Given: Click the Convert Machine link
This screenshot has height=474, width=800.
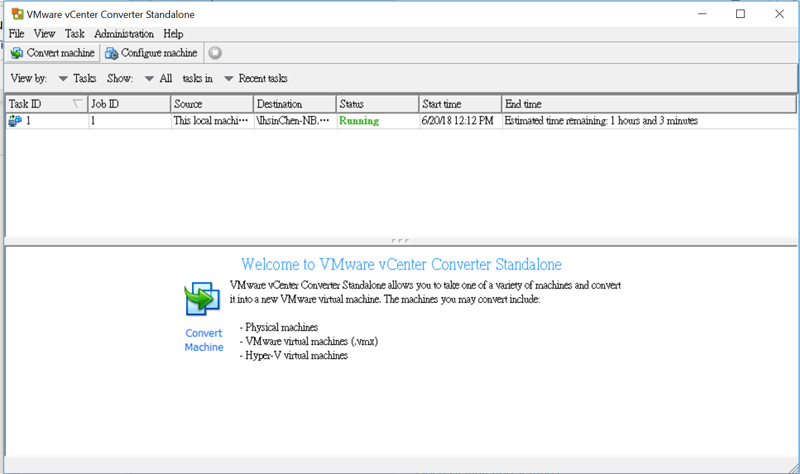Looking at the screenshot, I should click(204, 340).
